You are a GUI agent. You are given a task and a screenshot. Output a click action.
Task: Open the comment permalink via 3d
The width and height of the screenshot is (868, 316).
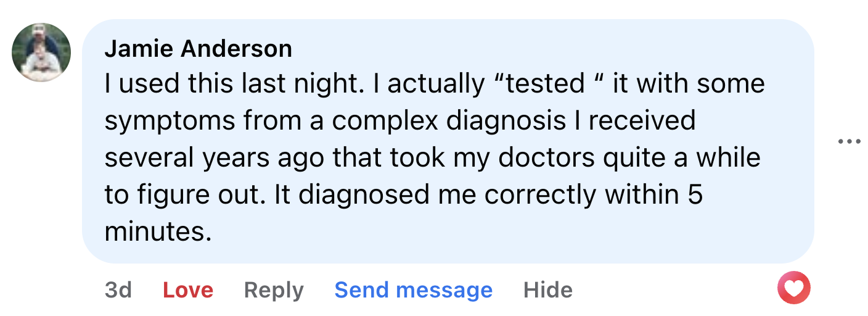pos(118,290)
